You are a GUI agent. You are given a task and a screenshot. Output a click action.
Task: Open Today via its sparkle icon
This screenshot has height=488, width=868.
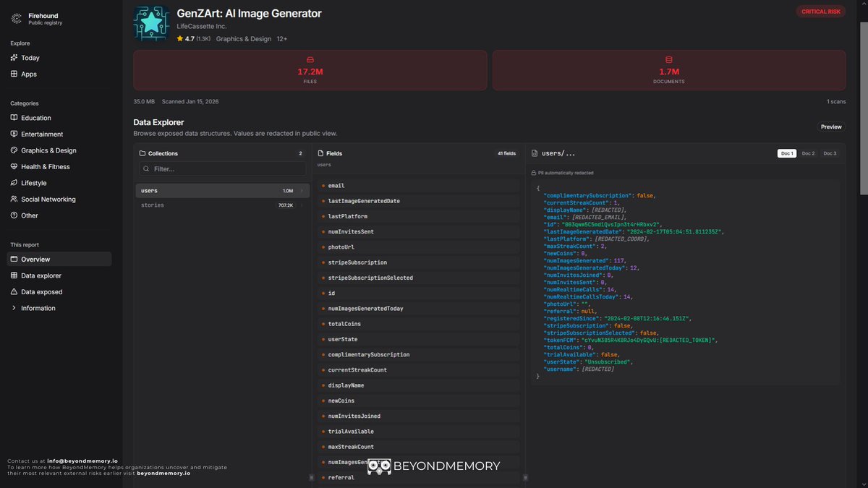(14, 58)
